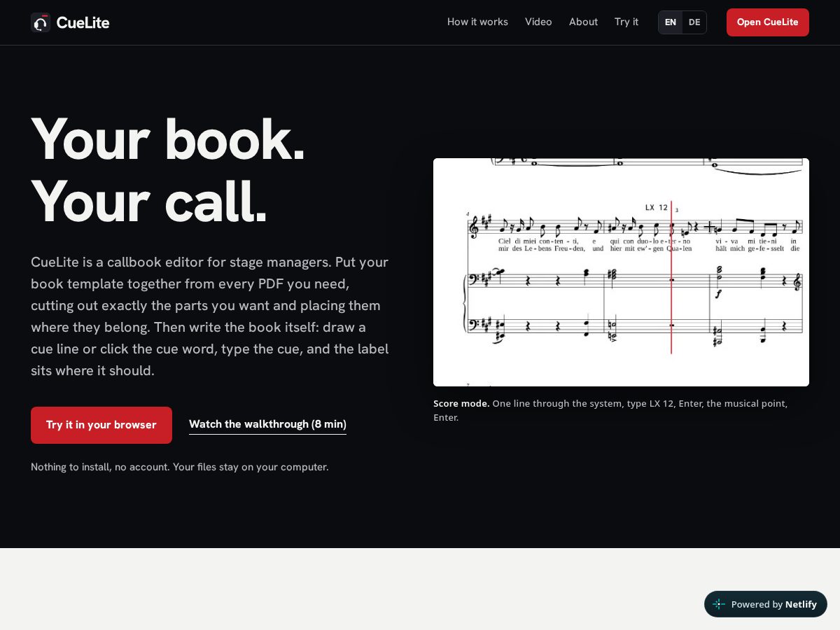840x630 pixels.
Task: Click the Open CueLite button
Action: [768, 22]
